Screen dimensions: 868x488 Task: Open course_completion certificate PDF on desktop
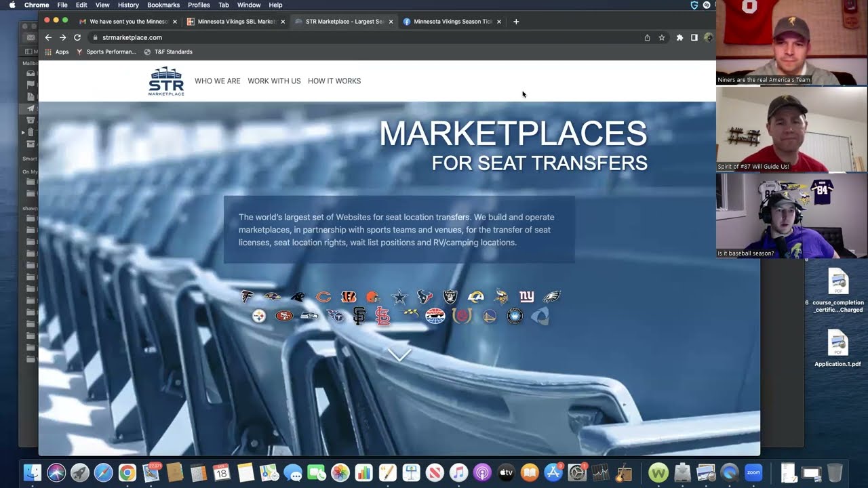coord(838,291)
